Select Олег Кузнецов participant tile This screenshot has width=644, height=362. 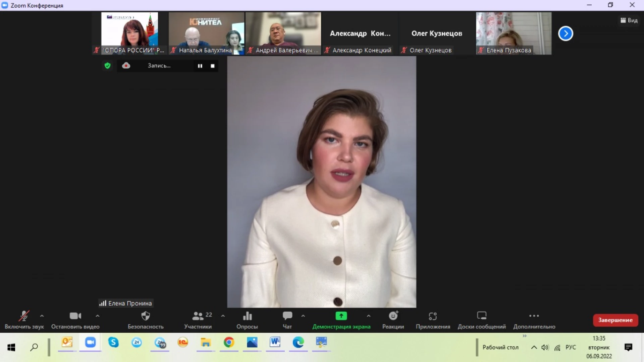(437, 33)
